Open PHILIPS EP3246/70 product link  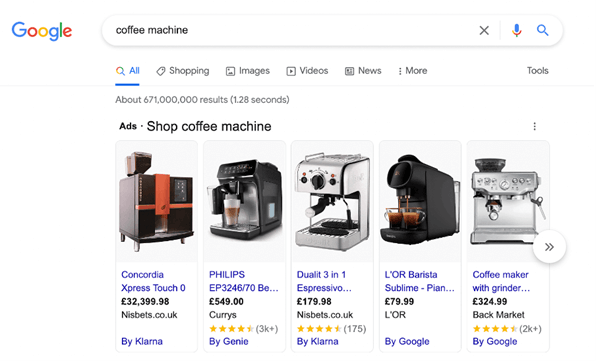click(243, 281)
